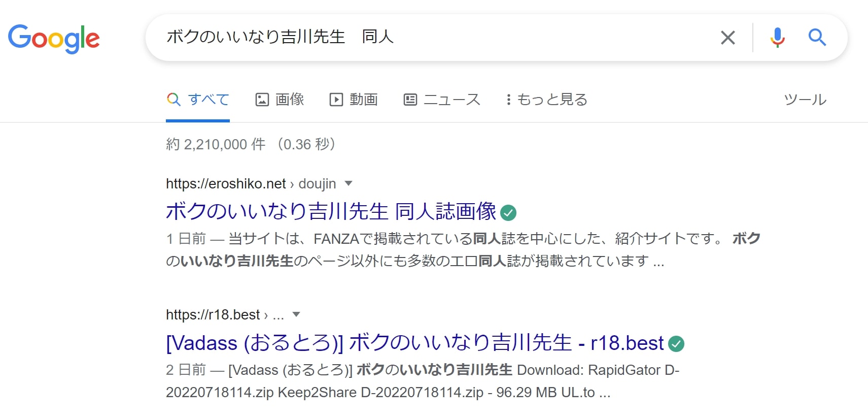This screenshot has width=868, height=418.
Task: Click green checkmark badge beside r18.best title
Action: (676, 344)
